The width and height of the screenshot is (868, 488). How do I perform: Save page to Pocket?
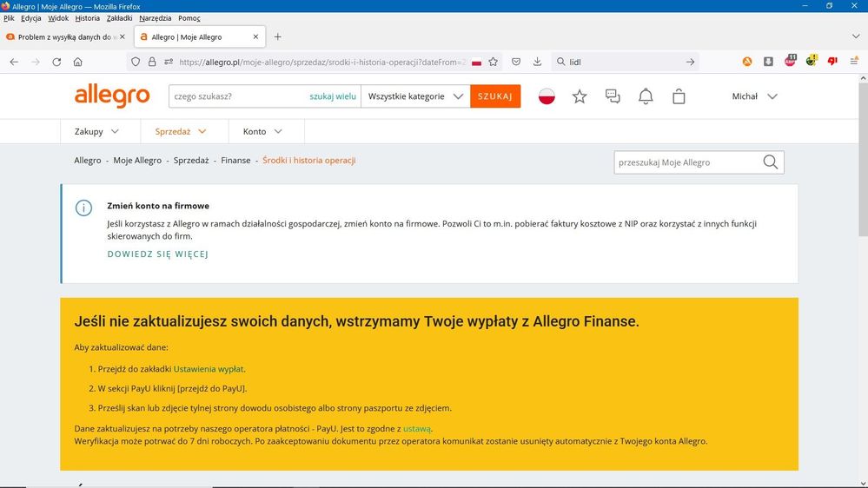(x=516, y=62)
